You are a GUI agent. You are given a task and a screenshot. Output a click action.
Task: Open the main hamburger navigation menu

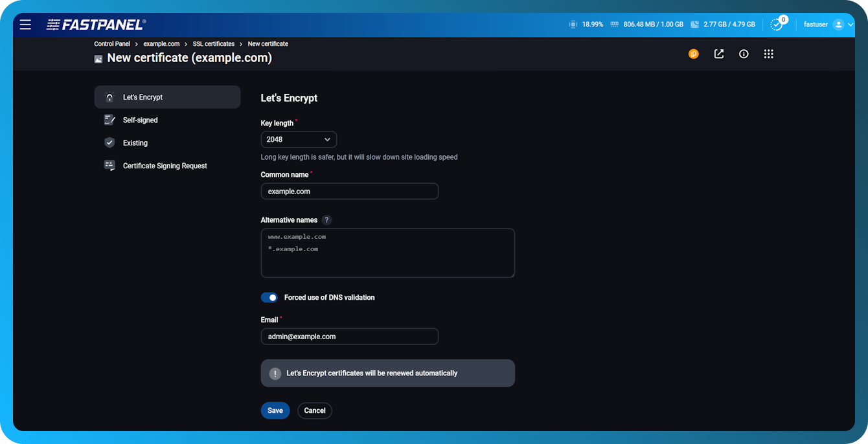[x=25, y=25]
